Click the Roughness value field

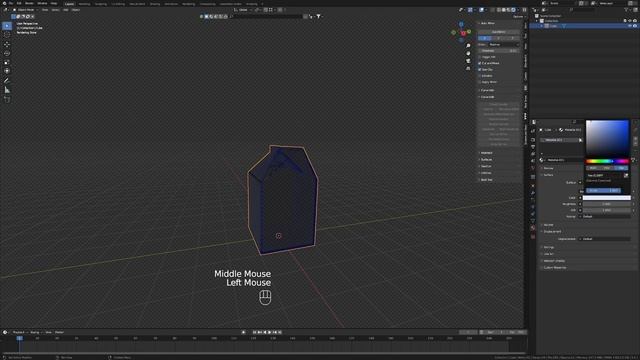pos(607,204)
